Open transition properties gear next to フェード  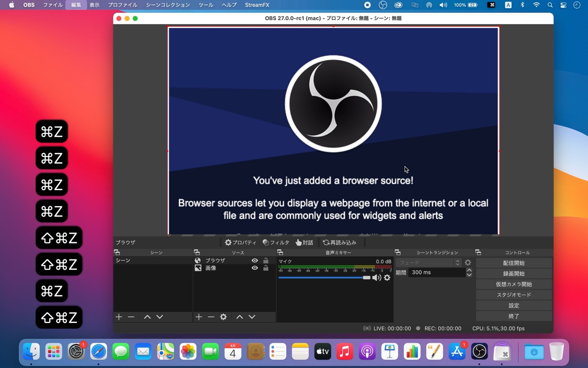468,262
